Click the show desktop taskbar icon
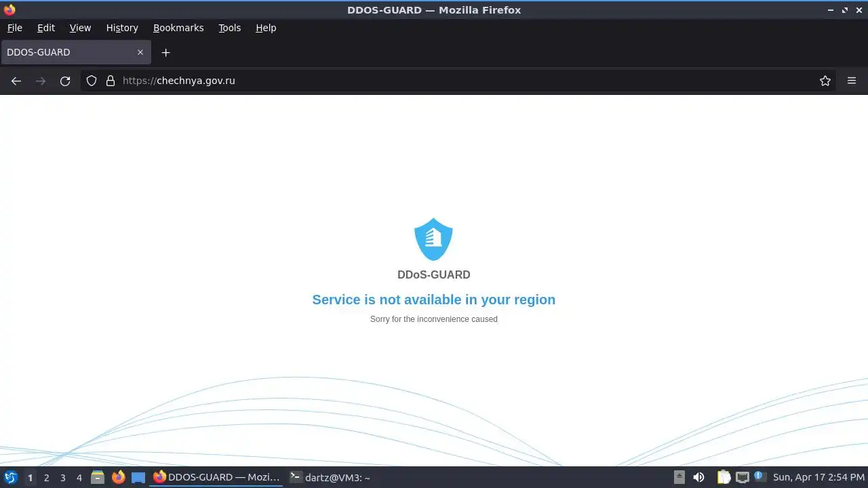 [138, 478]
